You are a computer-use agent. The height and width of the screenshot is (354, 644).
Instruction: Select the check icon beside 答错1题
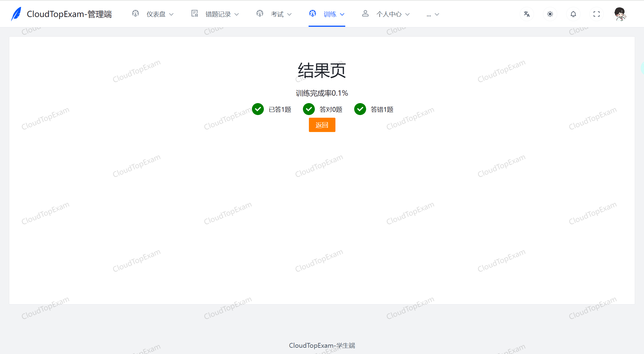[x=360, y=109]
